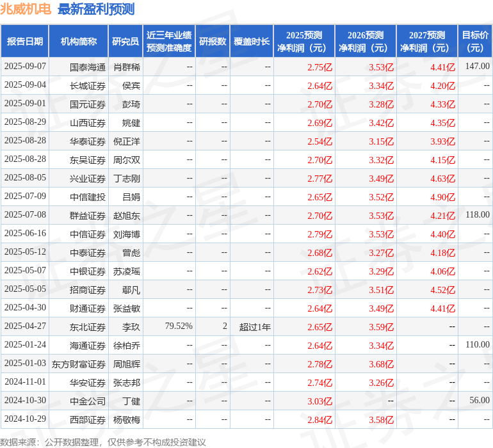
Task: Click analyst name 肖群稀
Action: (x=127, y=67)
